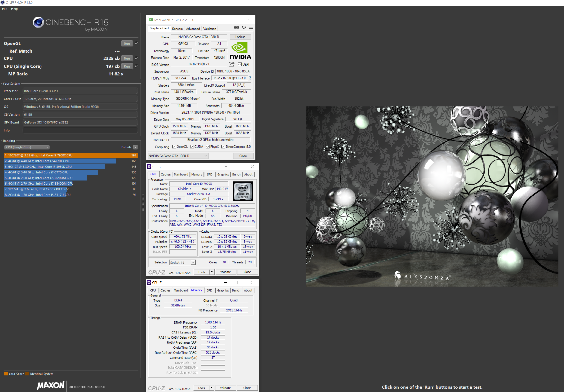
Task: Click the GPU-Z refresh icon
Action: pos(244,27)
